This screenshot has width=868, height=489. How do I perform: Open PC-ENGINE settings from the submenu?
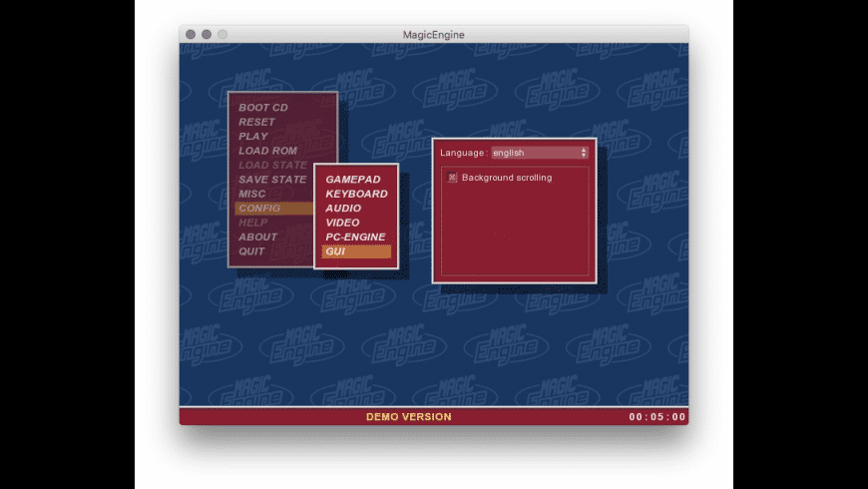[355, 238]
